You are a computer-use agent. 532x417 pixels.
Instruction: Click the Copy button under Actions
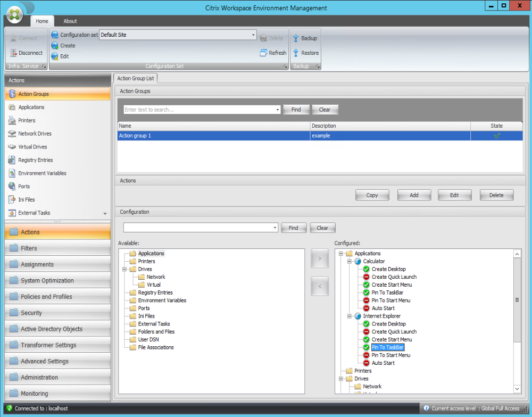pyautogui.click(x=372, y=195)
